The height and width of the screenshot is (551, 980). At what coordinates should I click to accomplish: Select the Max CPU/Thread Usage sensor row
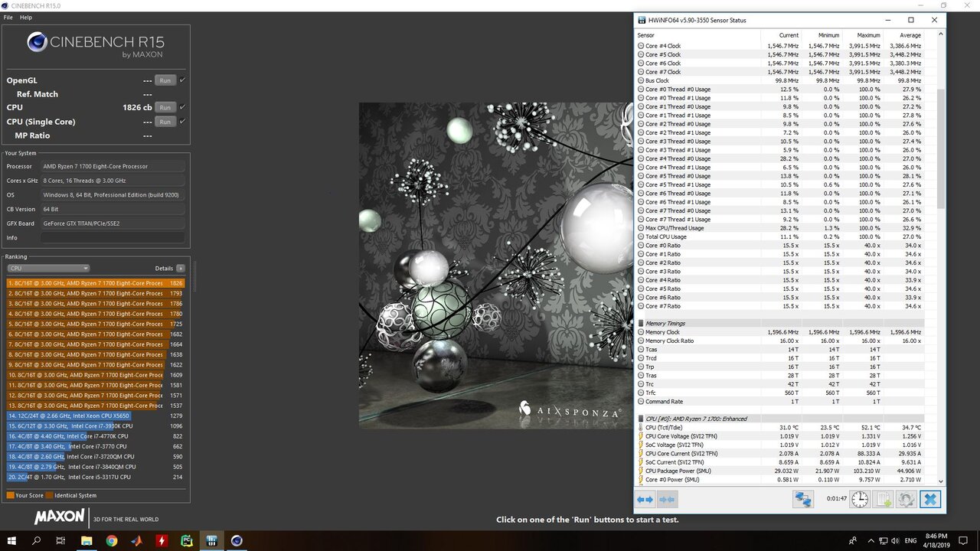(x=779, y=228)
